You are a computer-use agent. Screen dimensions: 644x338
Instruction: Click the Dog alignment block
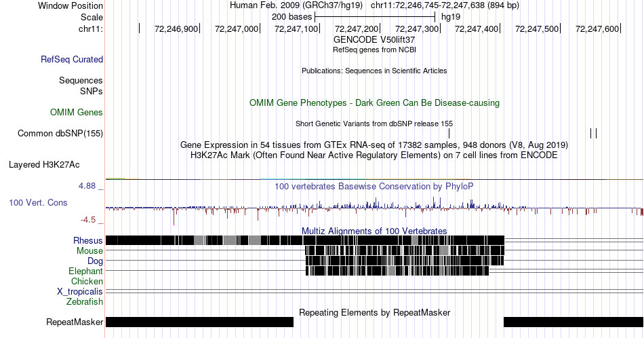[405, 261]
